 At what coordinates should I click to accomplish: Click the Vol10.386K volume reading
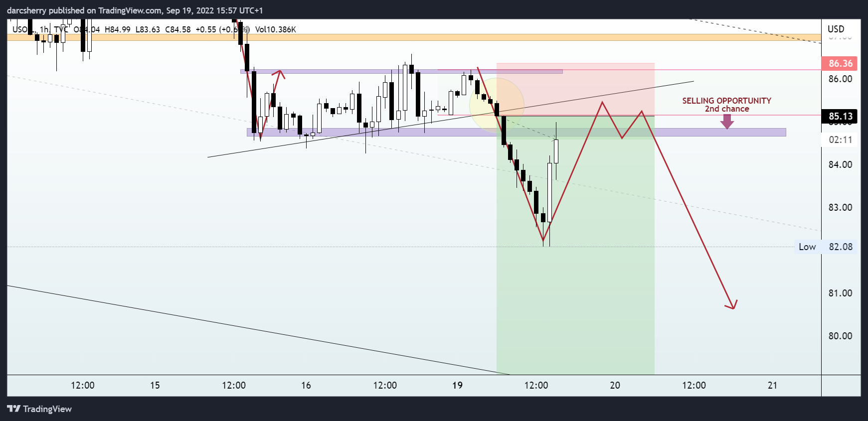[x=275, y=29]
